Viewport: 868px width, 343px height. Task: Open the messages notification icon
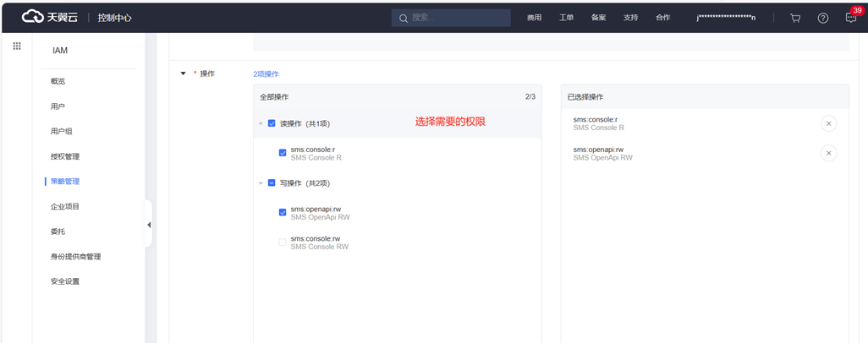click(x=850, y=18)
